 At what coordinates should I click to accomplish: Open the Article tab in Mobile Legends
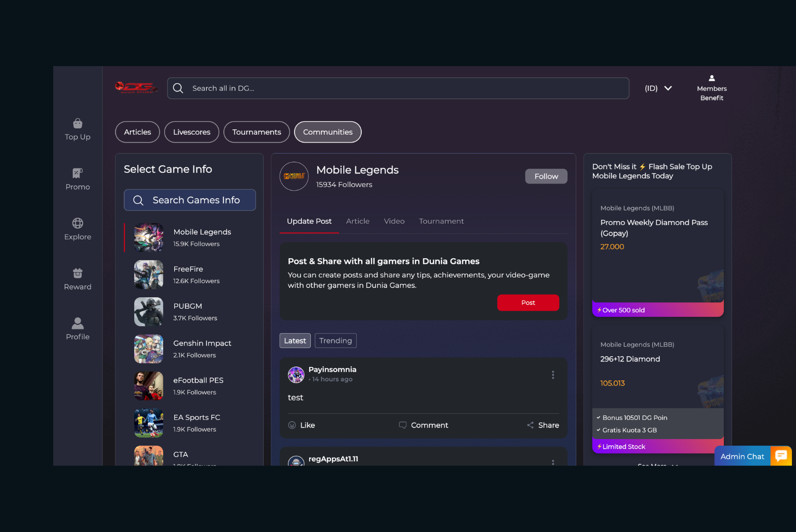(x=358, y=221)
